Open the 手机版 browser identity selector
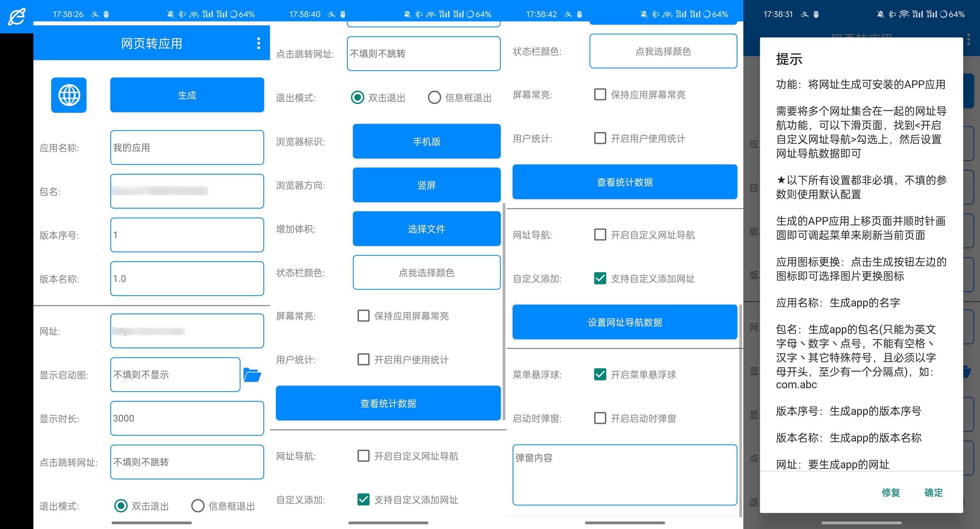 pyautogui.click(x=426, y=142)
